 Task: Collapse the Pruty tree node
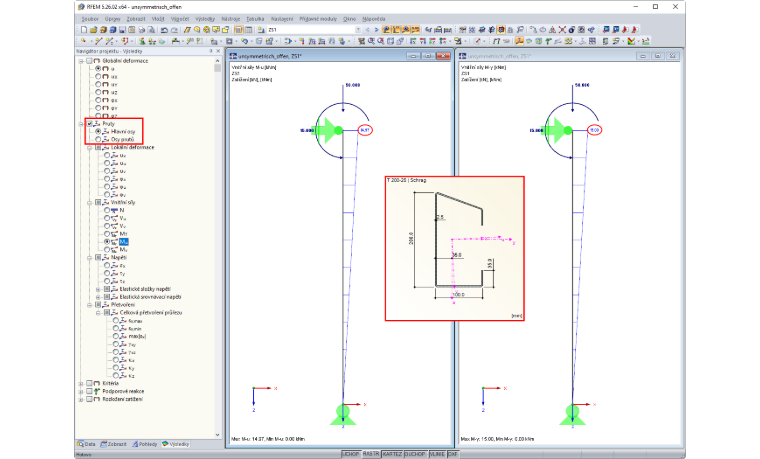81,124
